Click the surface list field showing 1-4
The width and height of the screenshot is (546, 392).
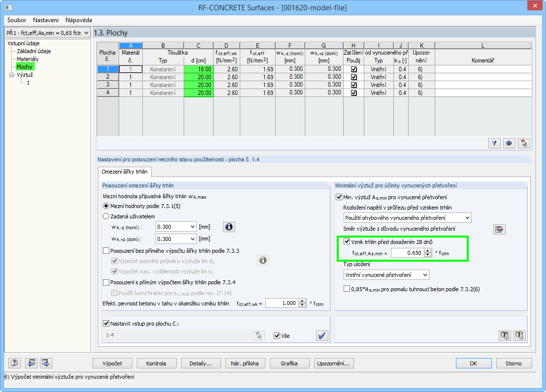(177, 335)
